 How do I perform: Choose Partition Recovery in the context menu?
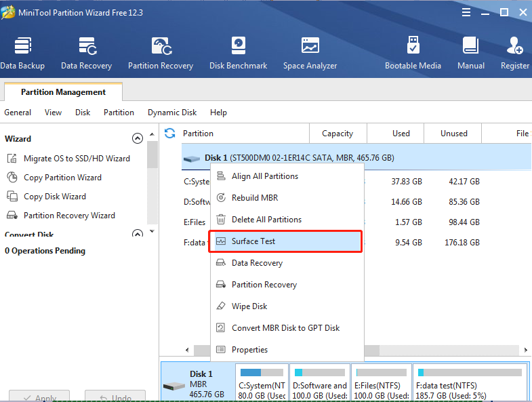[287, 285]
